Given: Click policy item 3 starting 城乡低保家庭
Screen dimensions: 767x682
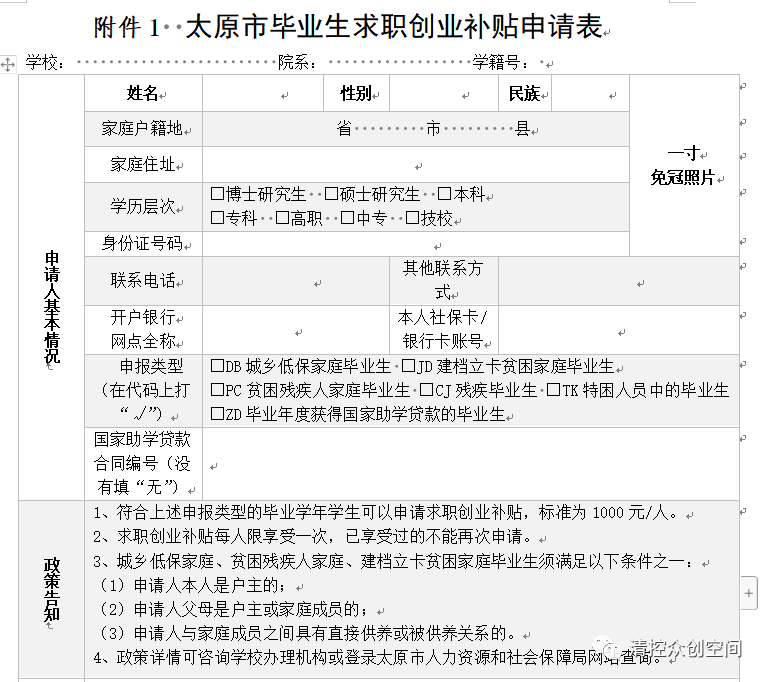Looking at the screenshot, I should coord(393,561).
